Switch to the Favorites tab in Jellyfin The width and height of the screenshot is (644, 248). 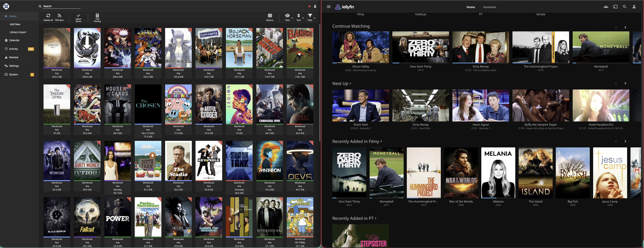(490, 7)
